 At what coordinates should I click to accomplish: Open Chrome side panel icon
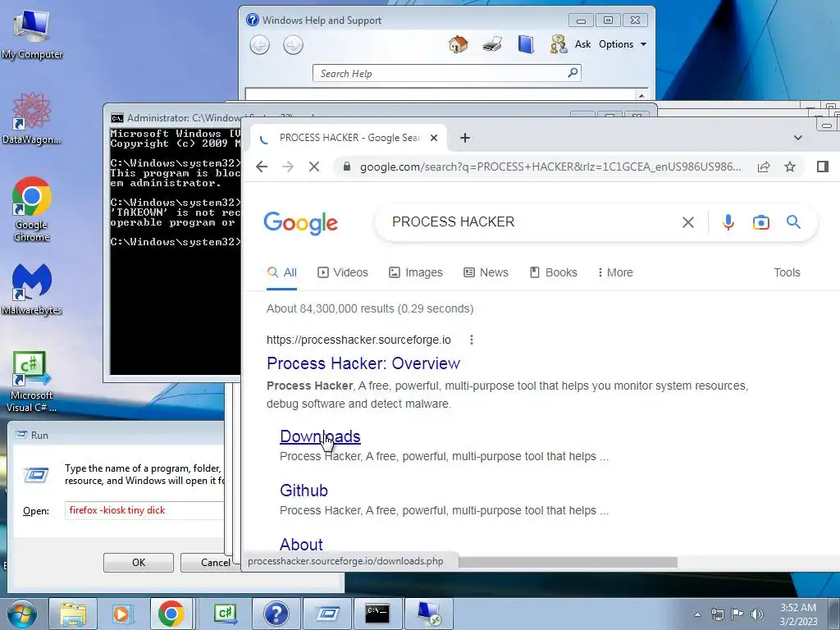[x=822, y=167]
